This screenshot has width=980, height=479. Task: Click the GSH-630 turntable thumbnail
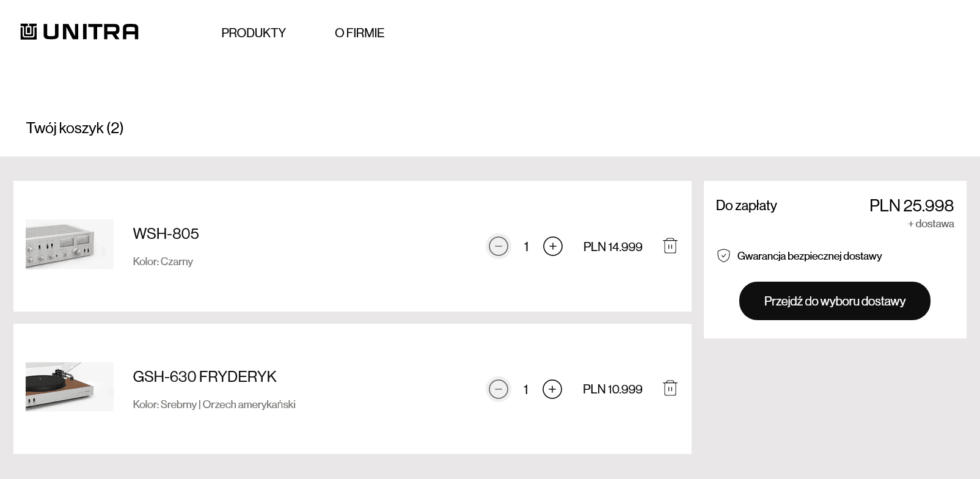tap(70, 387)
